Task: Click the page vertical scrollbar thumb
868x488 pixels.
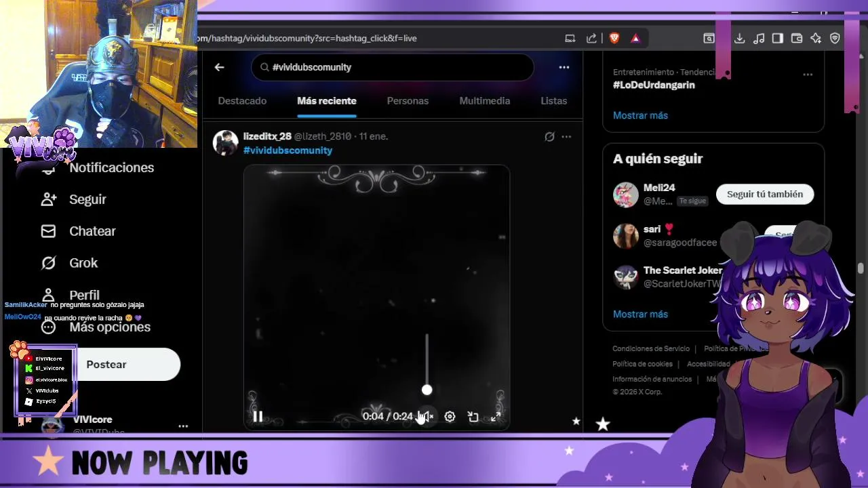Action: pos(861,269)
